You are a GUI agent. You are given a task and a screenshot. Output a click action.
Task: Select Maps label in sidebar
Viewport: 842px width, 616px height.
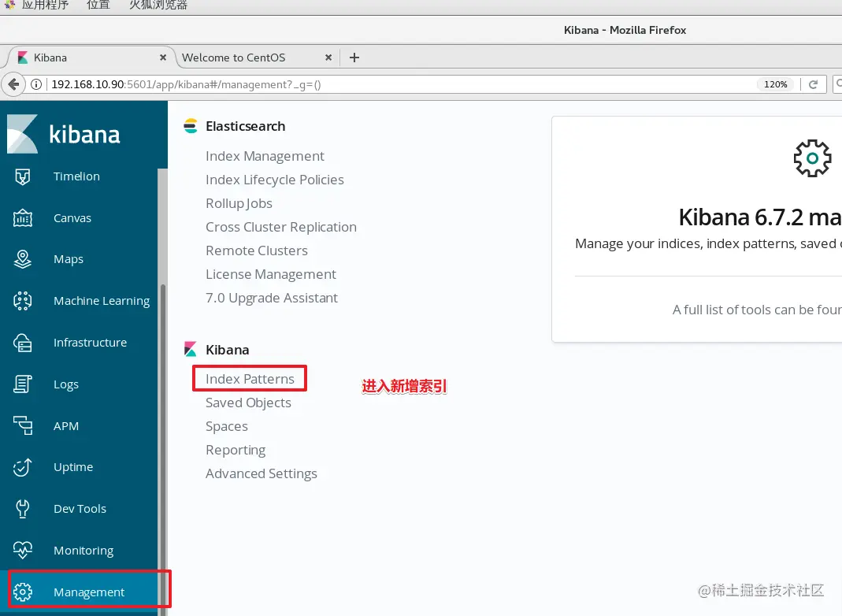tap(69, 259)
